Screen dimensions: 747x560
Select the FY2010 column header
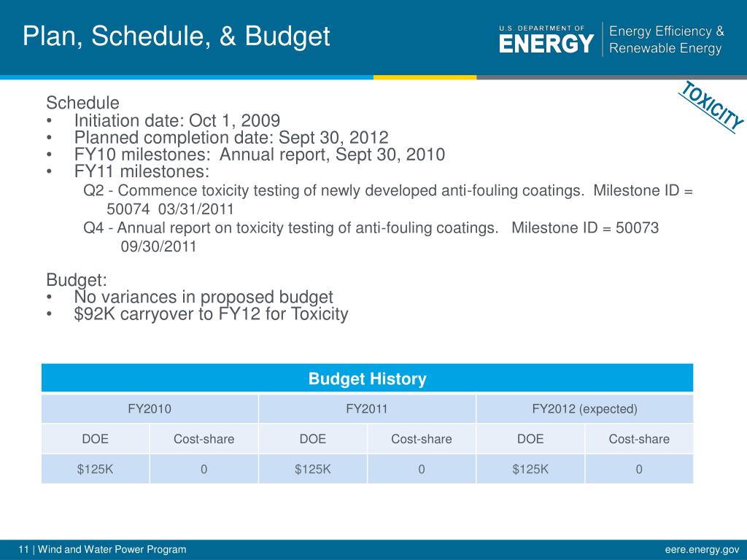[150, 409]
